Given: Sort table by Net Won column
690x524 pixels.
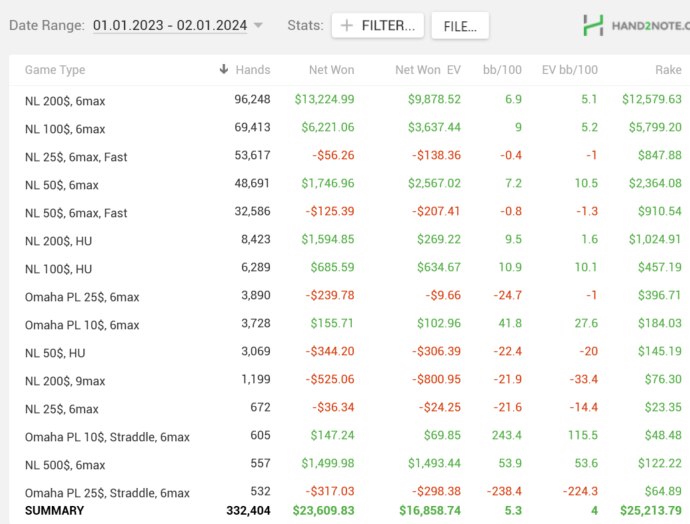Looking at the screenshot, I should (x=330, y=70).
